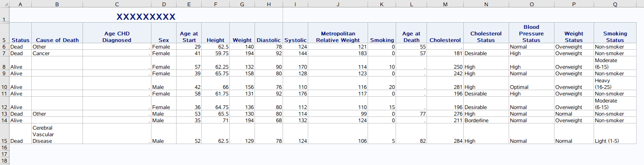Select the Blood Pressure Status header cell

[x=531, y=33]
